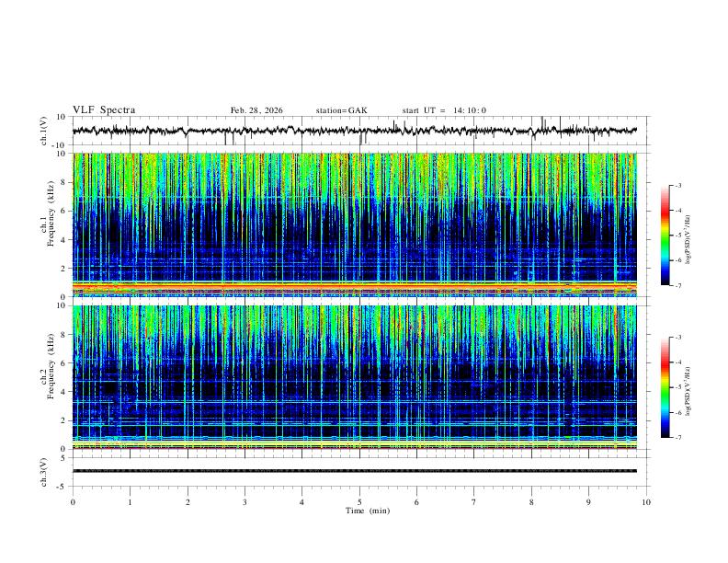Click the "ch.3(V)" vertical axis label

[44, 472]
